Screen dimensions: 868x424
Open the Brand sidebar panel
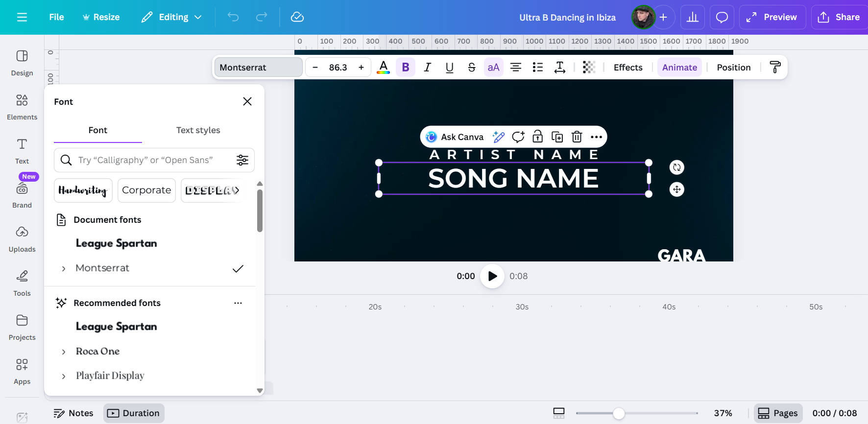point(22,195)
